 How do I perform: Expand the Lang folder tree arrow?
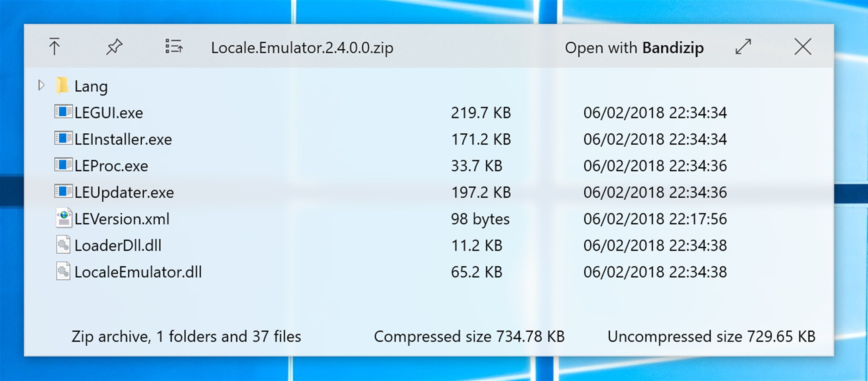point(41,85)
